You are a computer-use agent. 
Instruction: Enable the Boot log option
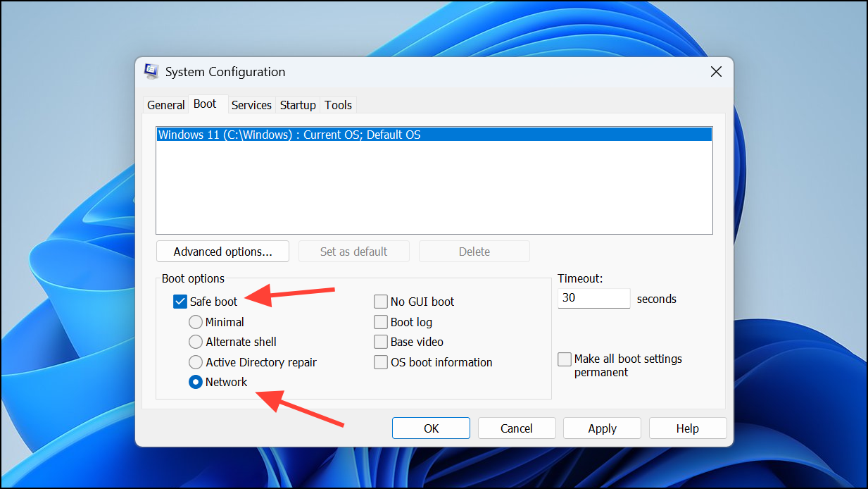381,321
